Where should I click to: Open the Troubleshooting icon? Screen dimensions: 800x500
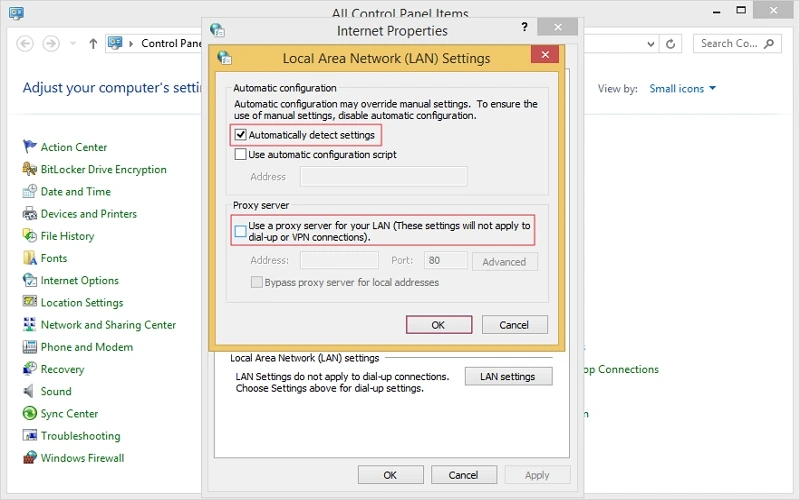pyautogui.click(x=30, y=436)
